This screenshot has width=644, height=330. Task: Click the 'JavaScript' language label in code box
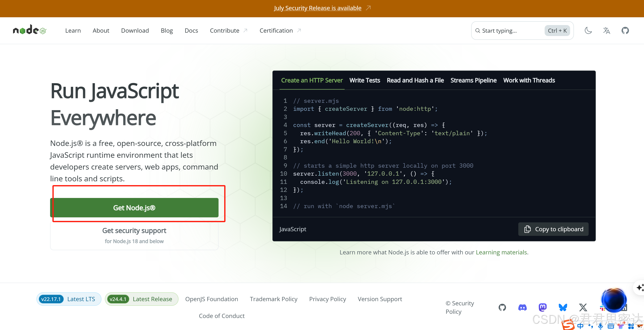pyautogui.click(x=292, y=229)
